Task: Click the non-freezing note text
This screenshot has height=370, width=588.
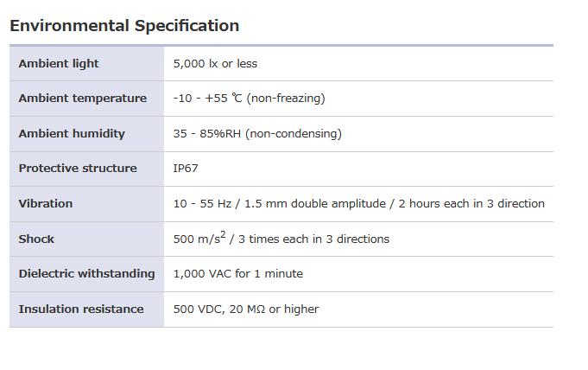Action: tap(286, 99)
